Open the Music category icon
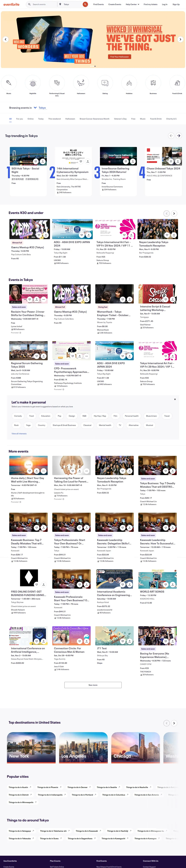Image resolution: width=186 pixels, height=868 pixels. click(9, 83)
